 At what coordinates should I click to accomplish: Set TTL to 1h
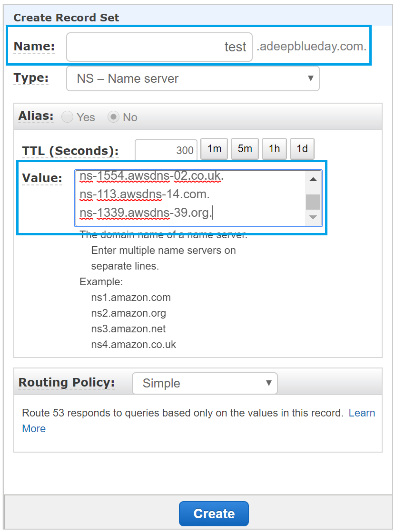274,148
